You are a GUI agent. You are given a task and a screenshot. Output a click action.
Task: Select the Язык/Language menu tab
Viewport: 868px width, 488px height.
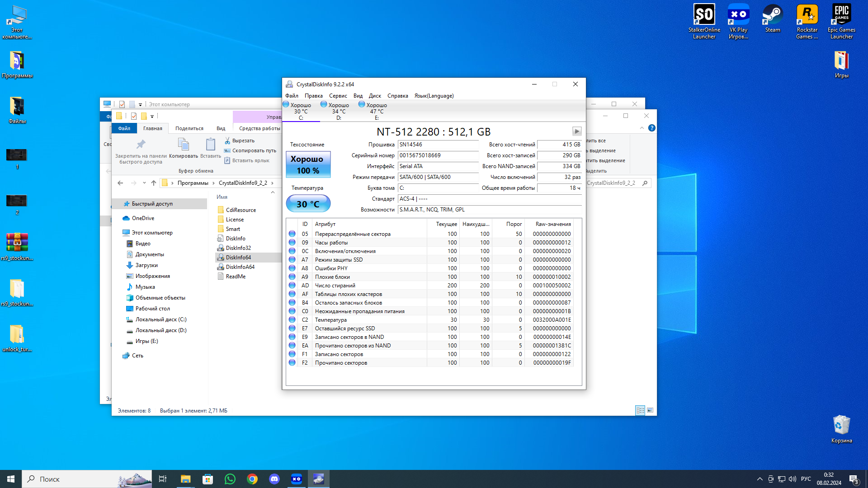pyautogui.click(x=434, y=95)
